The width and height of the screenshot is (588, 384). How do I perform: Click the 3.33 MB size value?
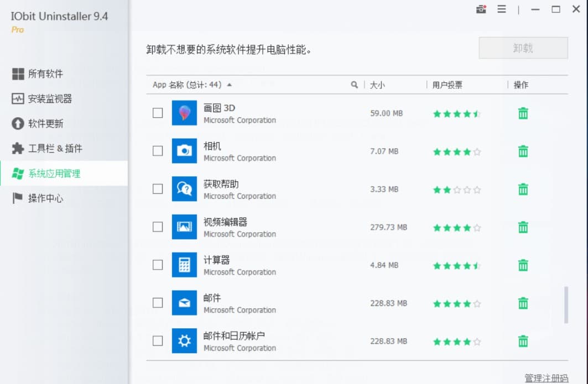384,189
